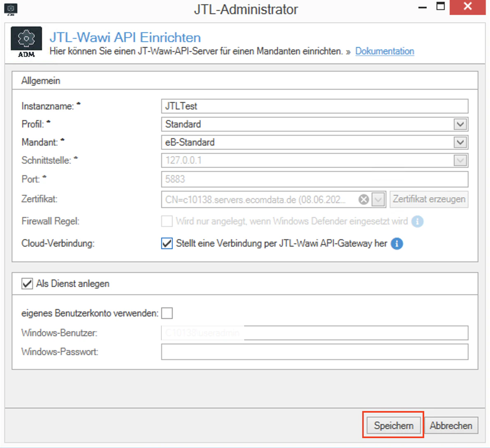This screenshot has height=448, width=490.
Task: Open the Schnittstelle dropdown arrow
Action: (x=460, y=161)
